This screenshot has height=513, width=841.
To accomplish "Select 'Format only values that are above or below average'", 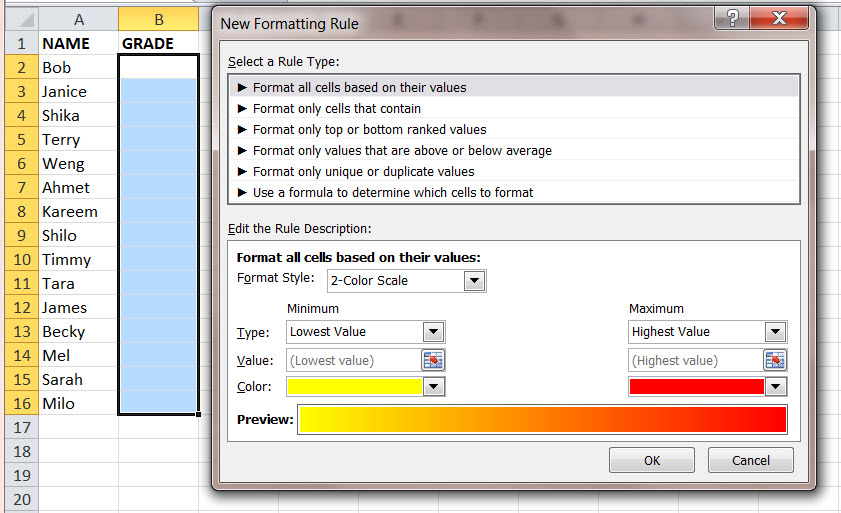I will [x=514, y=150].
